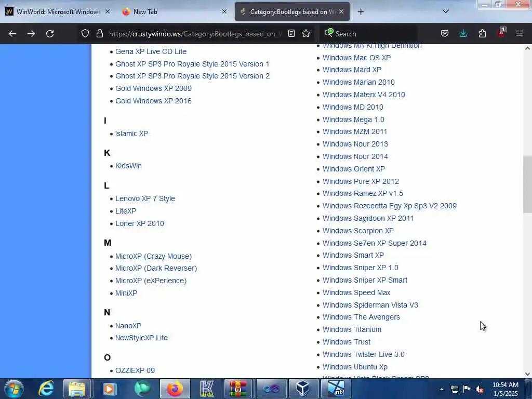Close the New Tab tab
This screenshot has width=532, height=399.
(x=224, y=11)
